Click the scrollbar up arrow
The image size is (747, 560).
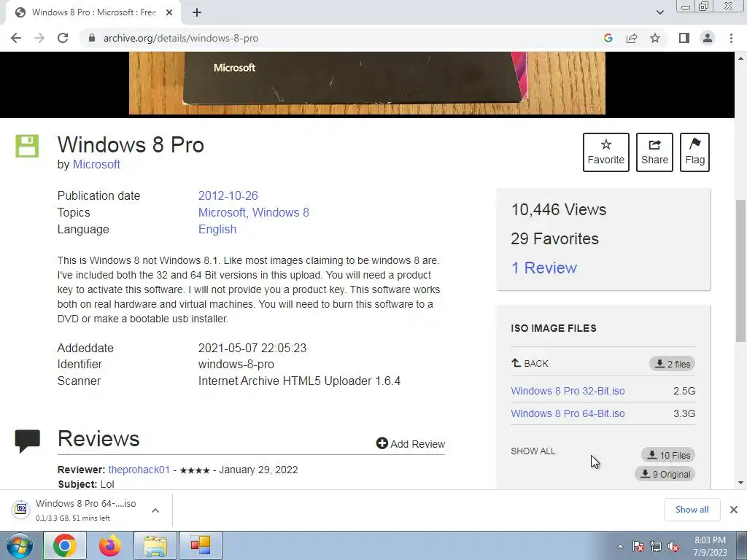pyautogui.click(x=740, y=58)
